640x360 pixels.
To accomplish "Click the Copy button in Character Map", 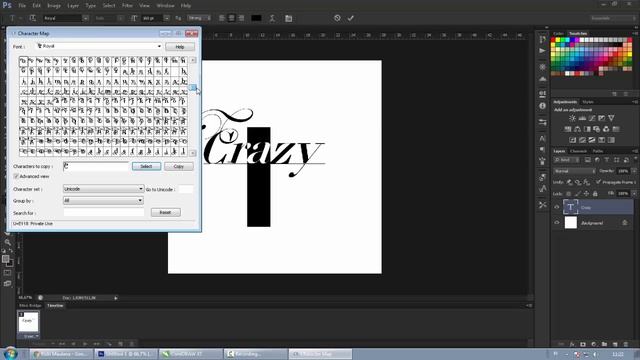I will coord(178,166).
